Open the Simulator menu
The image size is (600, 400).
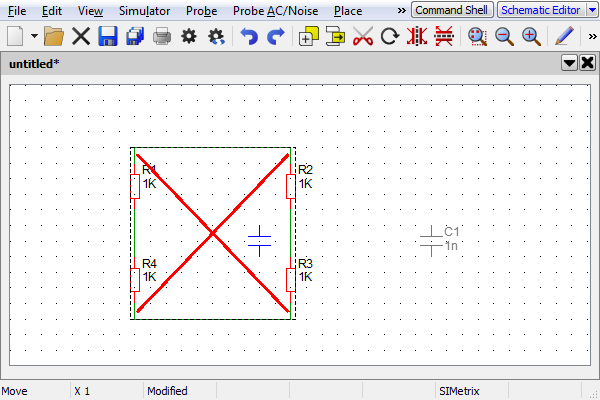coord(144,10)
